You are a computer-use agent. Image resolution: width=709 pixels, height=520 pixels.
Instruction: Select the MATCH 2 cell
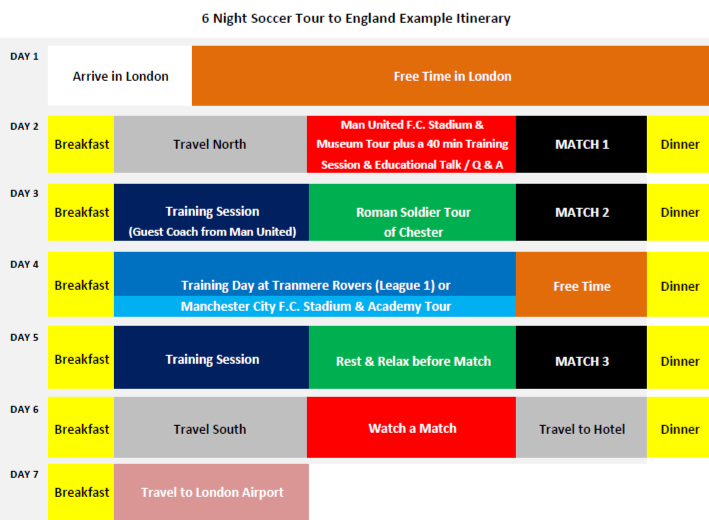click(x=581, y=212)
